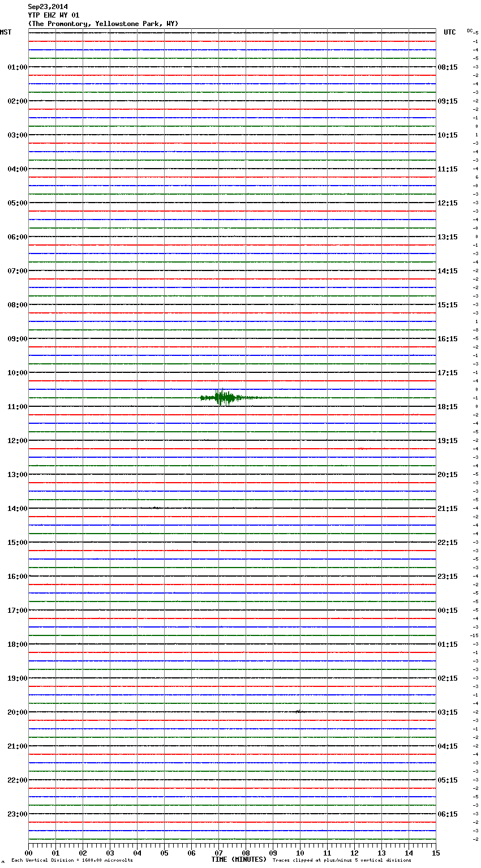Select the 18:00 MST time label

[18, 644]
